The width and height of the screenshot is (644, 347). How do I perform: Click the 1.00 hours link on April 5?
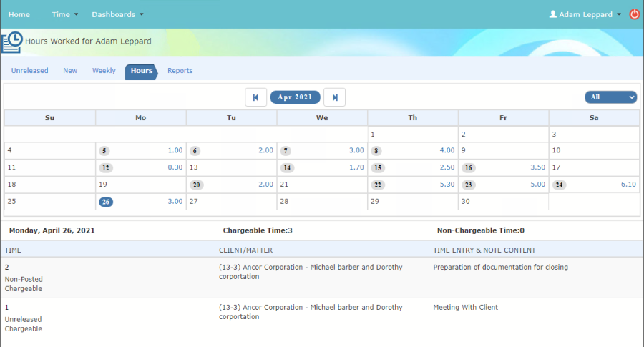point(175,150)
